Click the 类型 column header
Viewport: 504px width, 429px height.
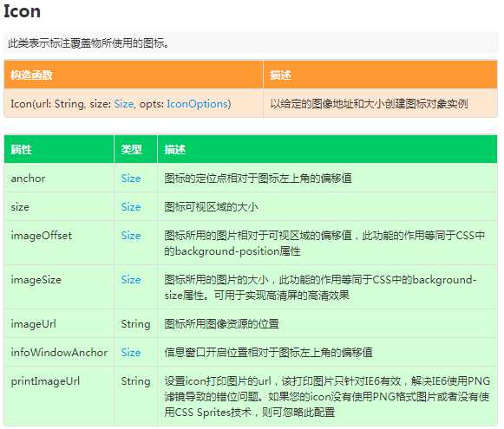coord(132,149)
